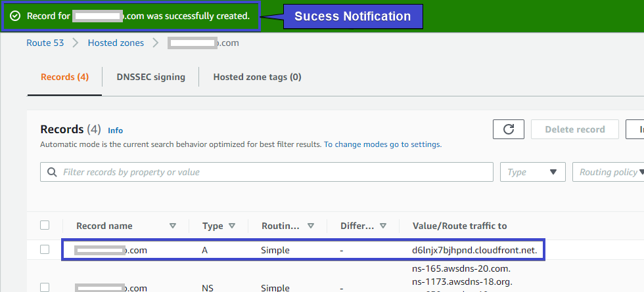Sort by Routing policy column arrow

pyautogui.click(x=311, y=226)
